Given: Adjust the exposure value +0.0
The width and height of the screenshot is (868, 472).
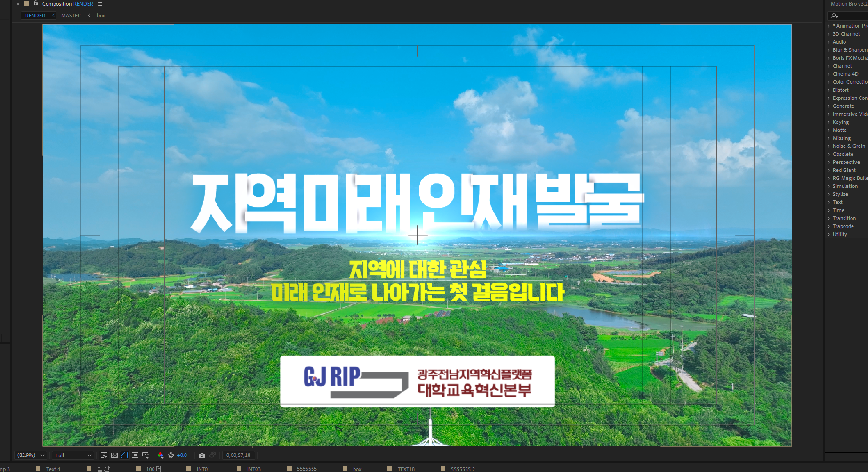Looking at the screenshot, I should [182, 455].
